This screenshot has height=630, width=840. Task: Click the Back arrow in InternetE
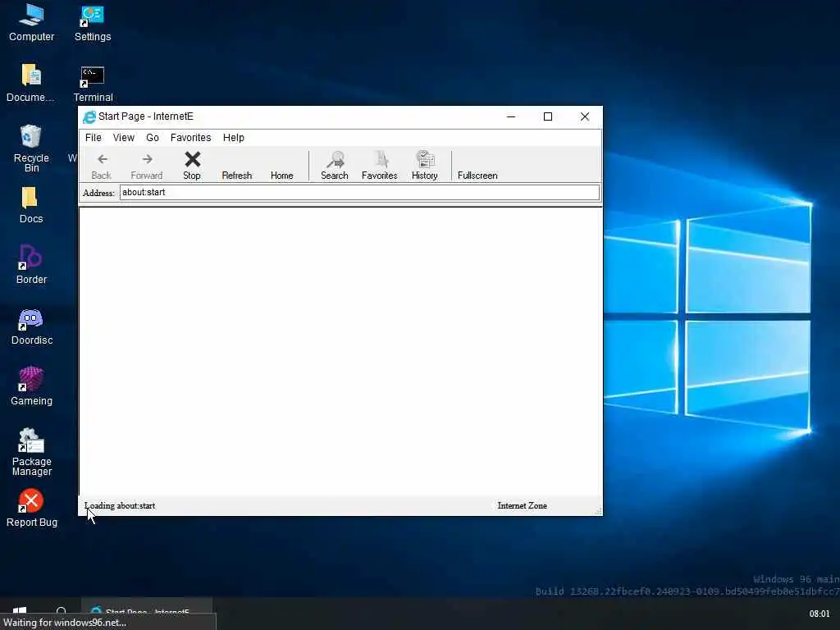102,166
